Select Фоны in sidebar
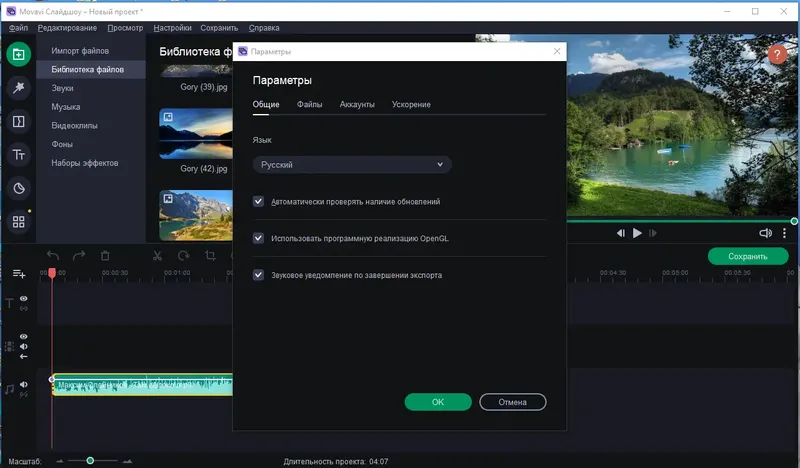800x468 pixels. (x=91, y=144)
